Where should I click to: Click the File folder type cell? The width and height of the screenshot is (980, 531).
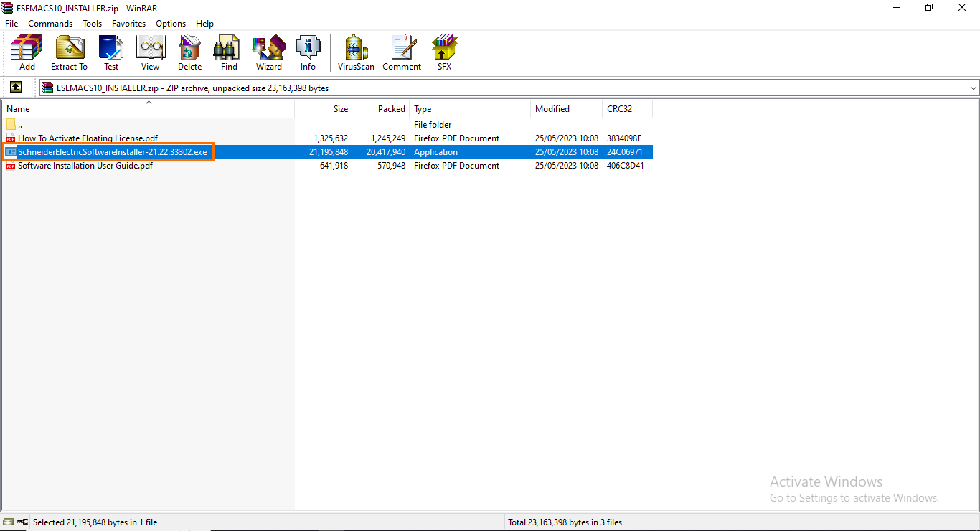coord(433,125)
